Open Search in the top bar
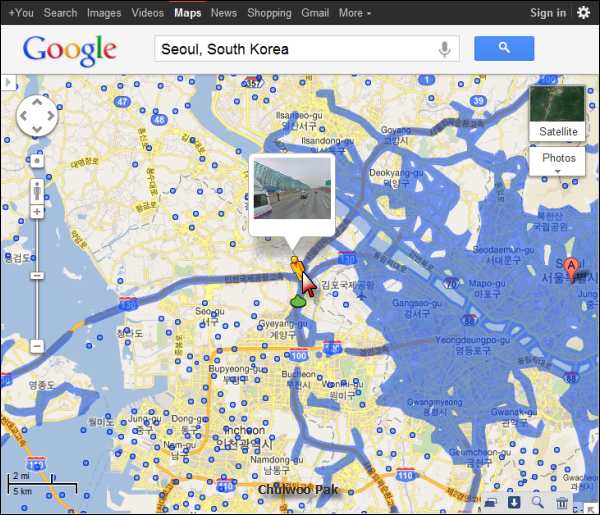This screenshot has width=600, height=515. coord(60,13)
